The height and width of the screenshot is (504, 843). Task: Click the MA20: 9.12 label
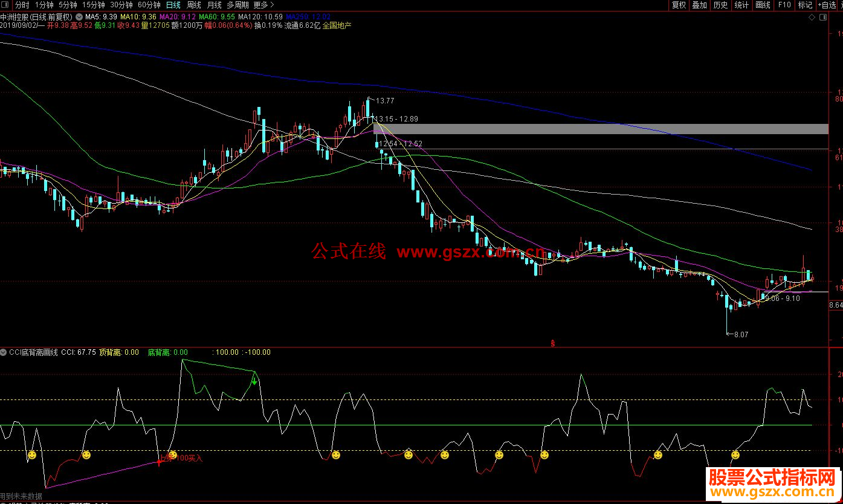pos(177,17)
